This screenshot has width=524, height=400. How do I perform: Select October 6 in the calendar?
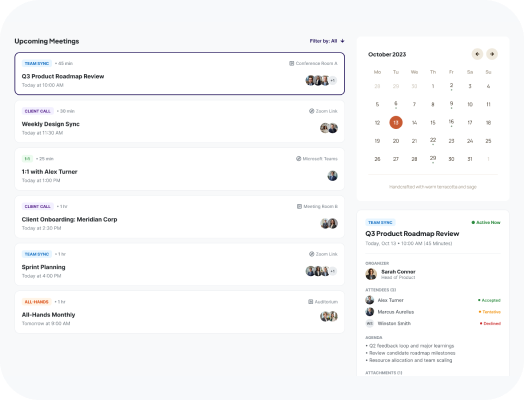tap(396, 104)
